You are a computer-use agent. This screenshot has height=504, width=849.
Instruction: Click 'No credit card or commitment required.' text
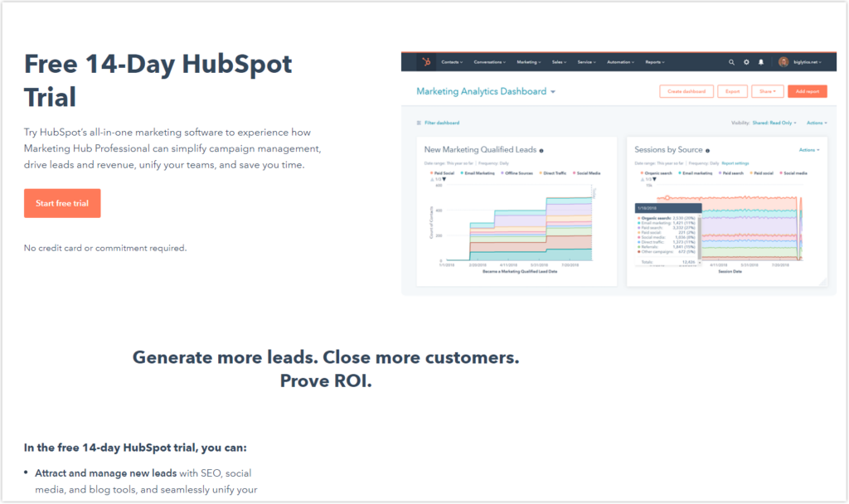pos(105,248)
